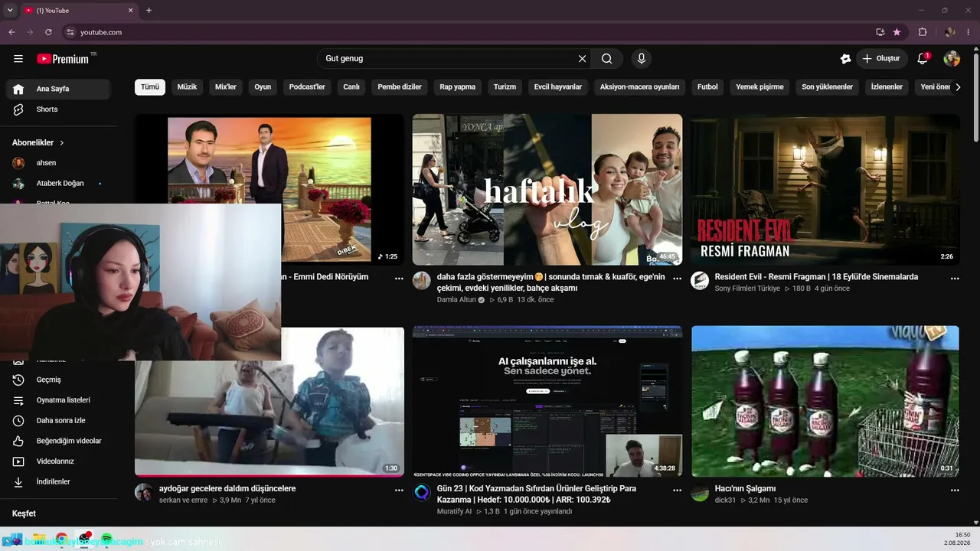Filter by Futbol chip

click(x=707, y=87)
